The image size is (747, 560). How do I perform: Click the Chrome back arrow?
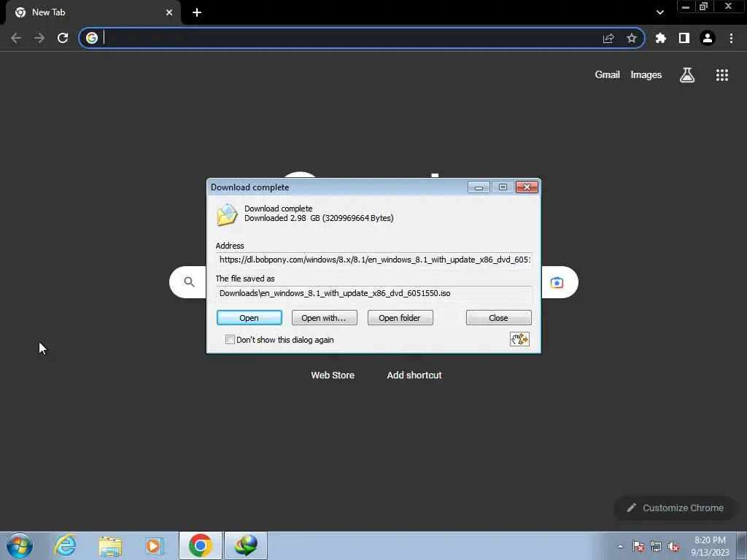16,38
